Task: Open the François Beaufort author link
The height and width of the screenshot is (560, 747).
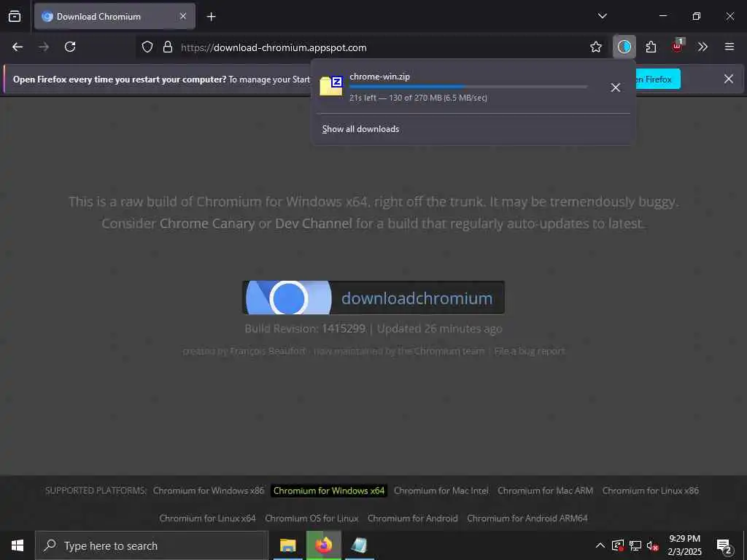Action: pyautogui.click(x=268, y=351)
